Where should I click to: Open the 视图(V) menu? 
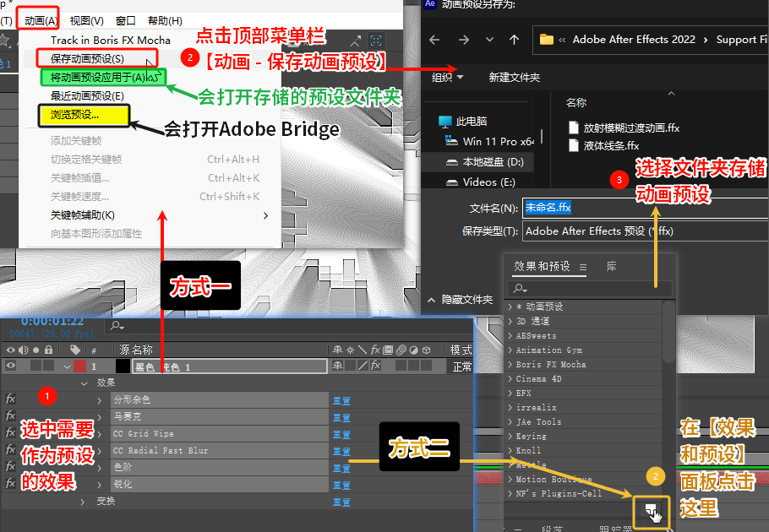coord(86,20)
